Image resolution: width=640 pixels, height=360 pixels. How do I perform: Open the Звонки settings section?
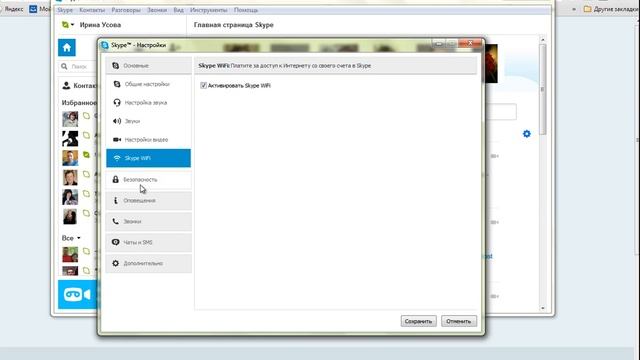click(149, 221)
